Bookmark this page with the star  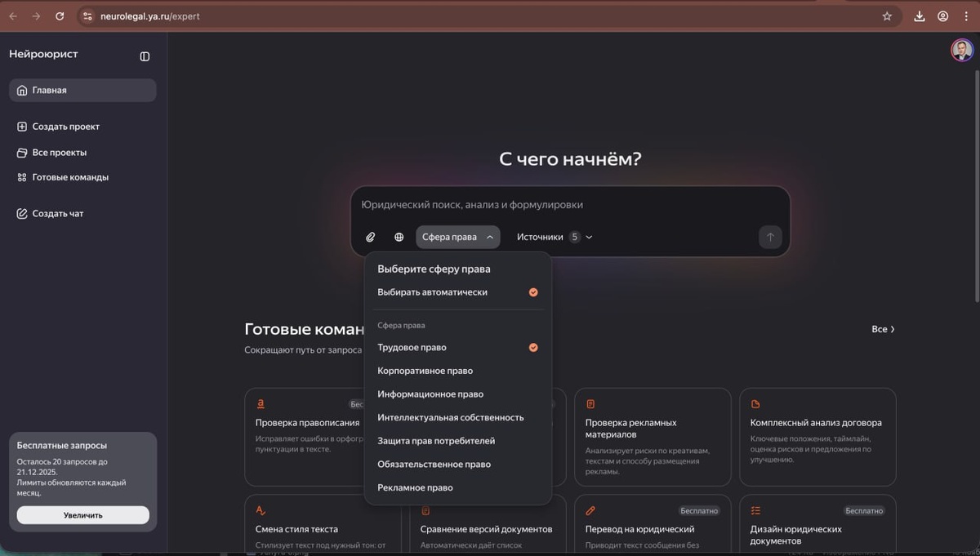coord(887,16)
